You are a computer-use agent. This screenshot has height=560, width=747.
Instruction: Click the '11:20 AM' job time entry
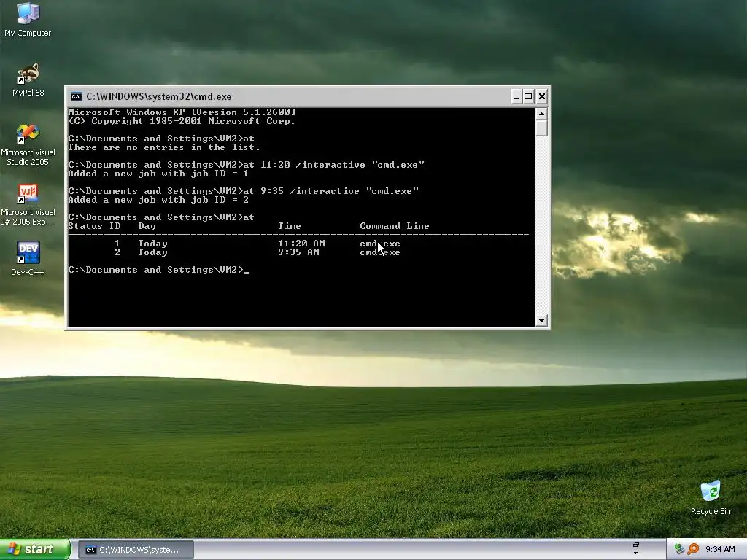coord(301,244)
